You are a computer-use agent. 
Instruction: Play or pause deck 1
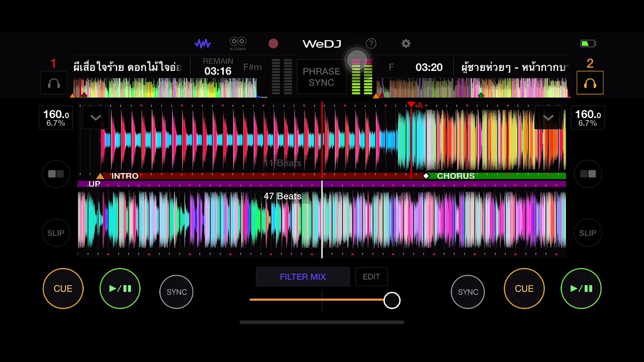click(x=120, y=289)
